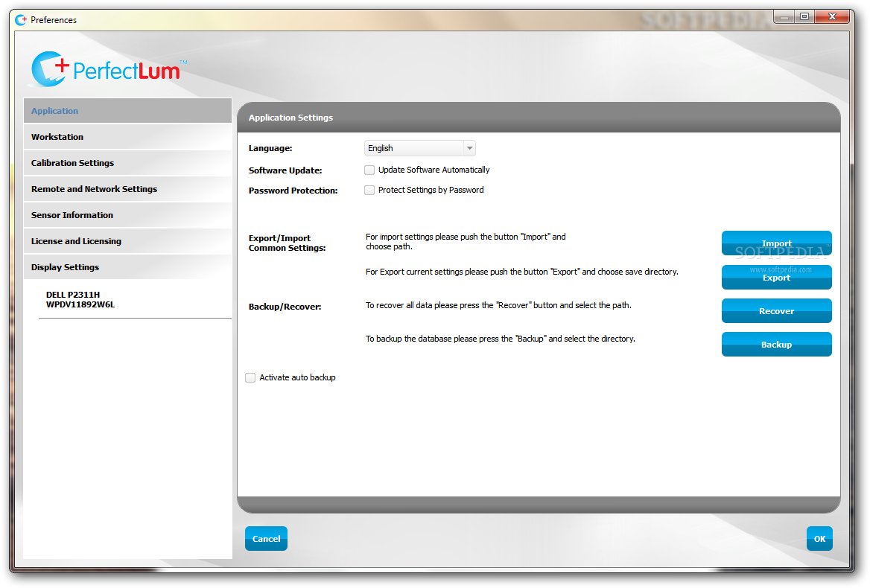The width and height of the screenshot is (870, 588).
Task: Click the 'Password Protection:' label
Action: [x=293, y=191]
